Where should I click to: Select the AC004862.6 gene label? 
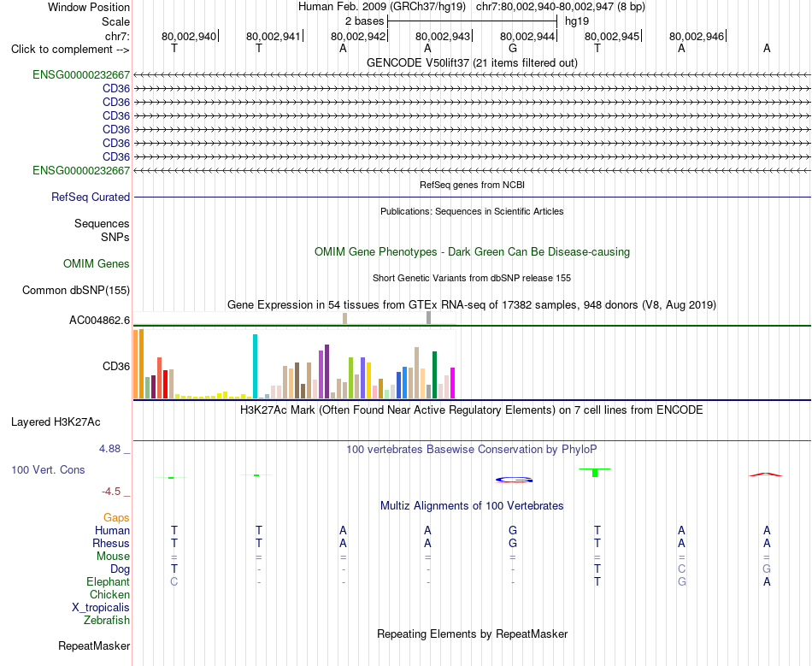tap(99, 320)
